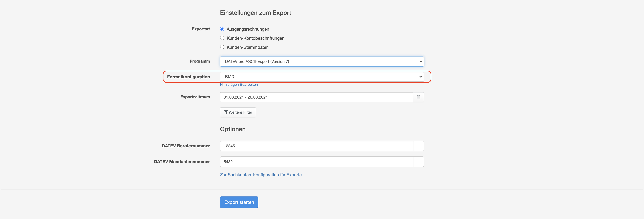Click the funnel icon in Weitere Filter
644x219 pixels.
(x=226, y=112)
